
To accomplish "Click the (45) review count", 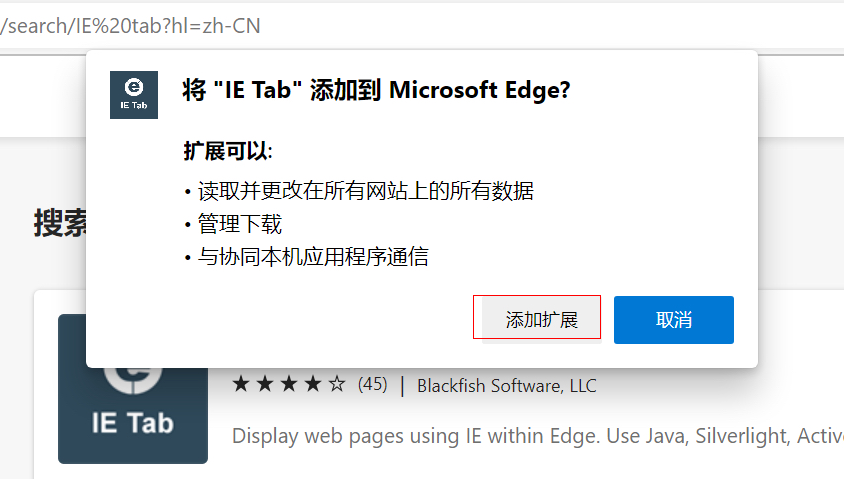I will [372, 385].
